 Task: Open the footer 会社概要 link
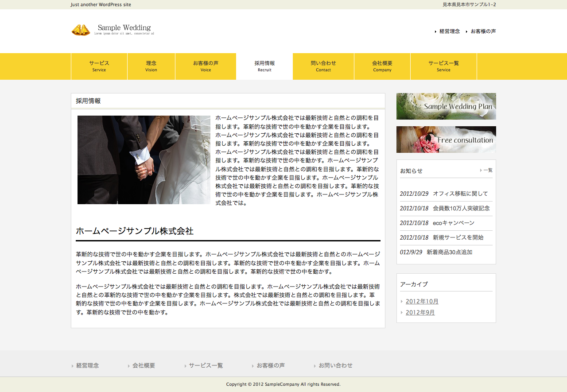[144, 365]
